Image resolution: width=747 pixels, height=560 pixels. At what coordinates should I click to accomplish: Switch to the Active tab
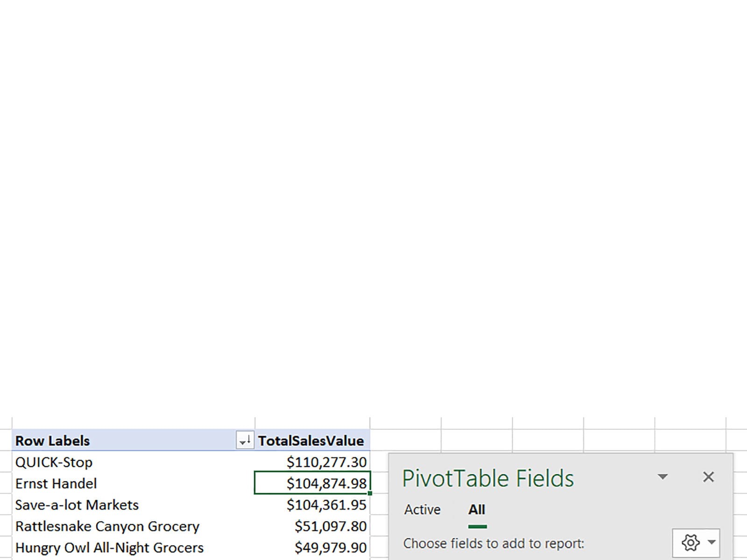click(x=422, y=509)
